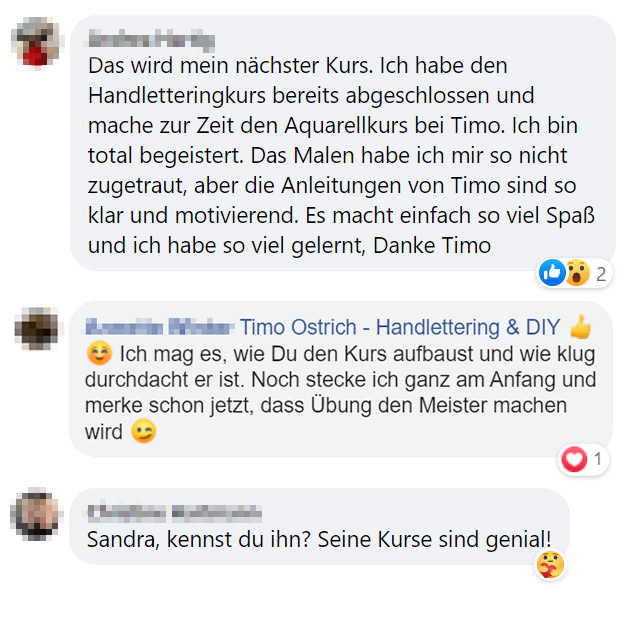Click blurred author name before Timo Ostrich
629x629 pixels.
point(160,327)
